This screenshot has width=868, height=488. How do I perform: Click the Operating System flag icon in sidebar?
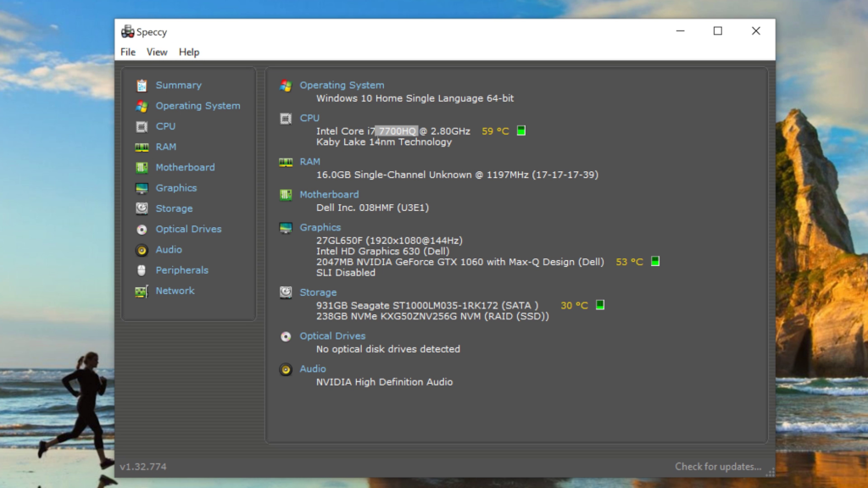(x=142, y=106)
